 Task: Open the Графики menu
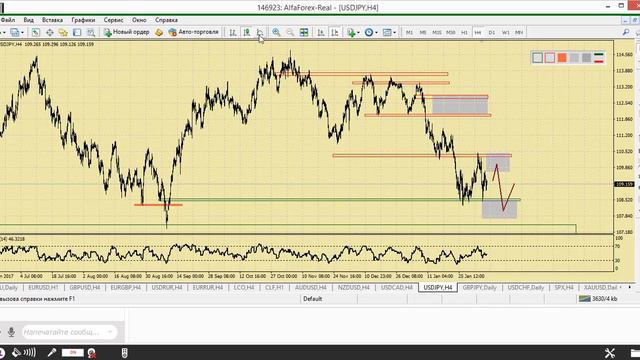83,20
